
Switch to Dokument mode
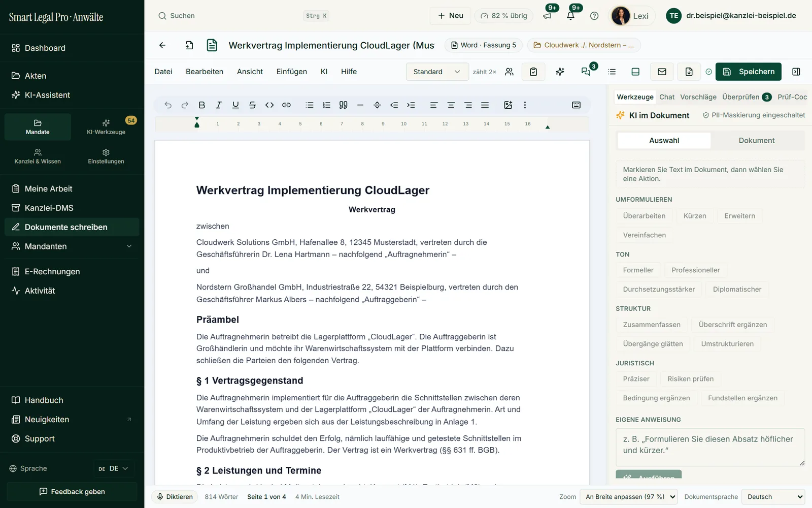756,140
